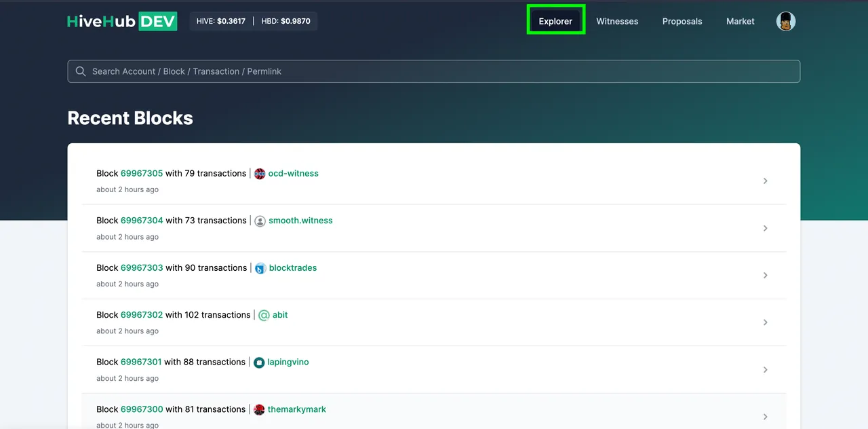868x429 pixels.
Task: Go to the Witnesses page
Action: tap(617, 21)
